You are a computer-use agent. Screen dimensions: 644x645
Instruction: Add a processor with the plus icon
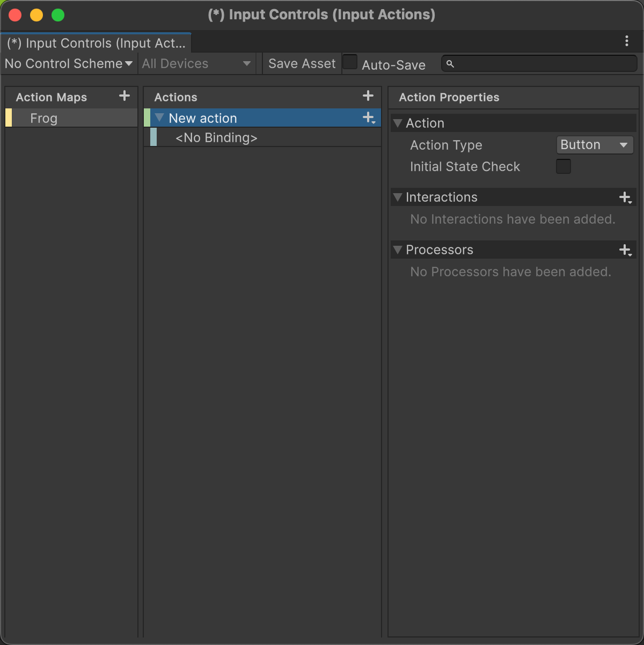[626, 250]
